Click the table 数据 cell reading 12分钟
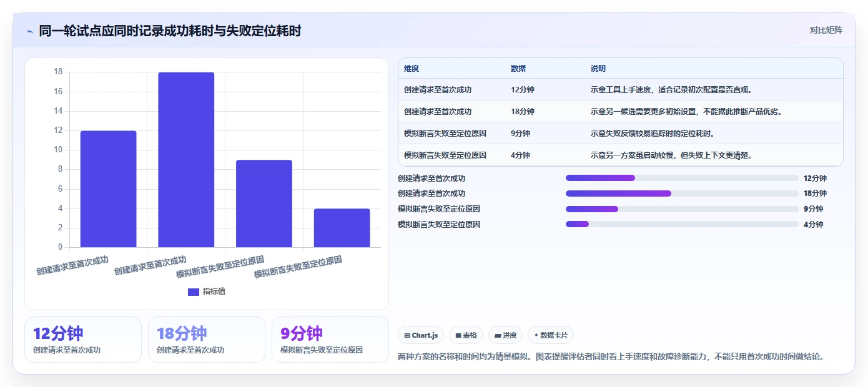Image resolution: width=868 pixels, height=387 pixels. [x=523, y=90]
